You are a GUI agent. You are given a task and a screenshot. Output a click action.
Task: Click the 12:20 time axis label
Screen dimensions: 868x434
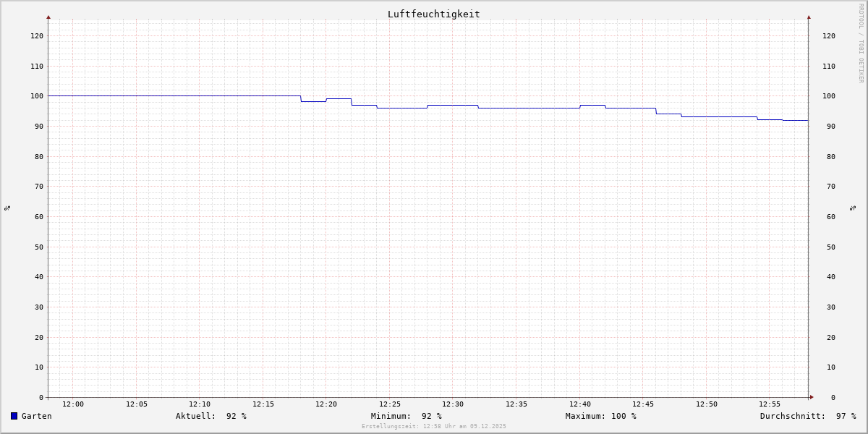[326, 404]
